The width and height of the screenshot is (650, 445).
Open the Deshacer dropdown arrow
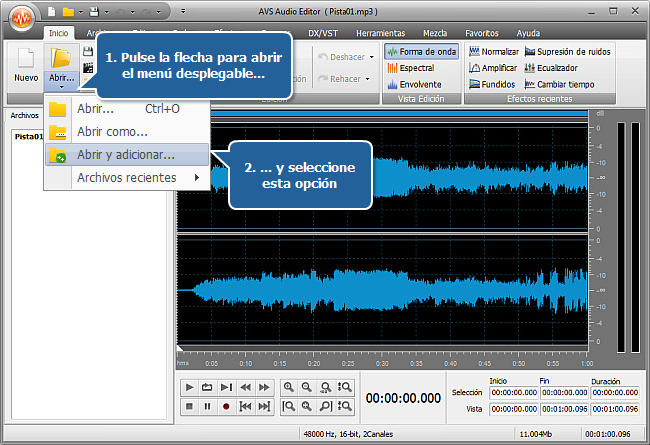pyautogui.click(x=371, y=57)
